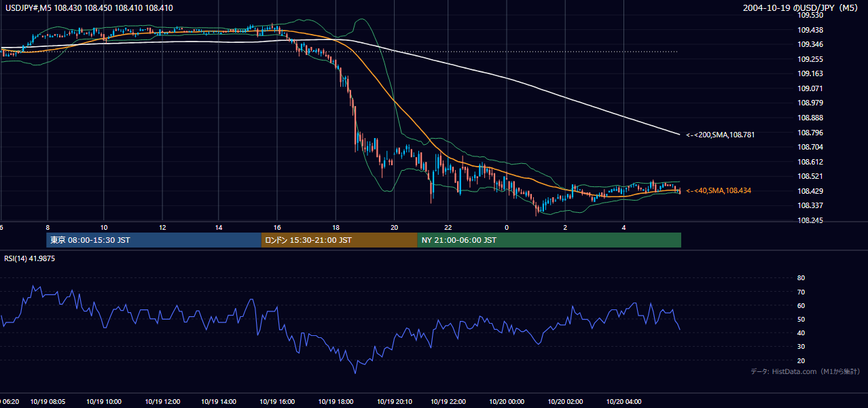
Task: Click the 40 SMA label reading 108.434
Action: pyautogui.click(x=718, y=190)
